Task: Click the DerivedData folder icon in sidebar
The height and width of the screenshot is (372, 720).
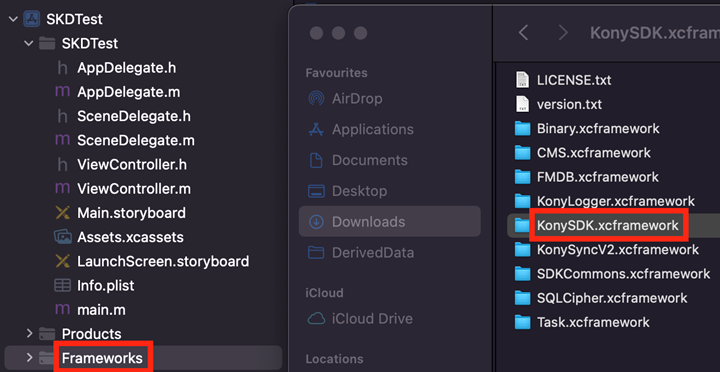Action: coord(315,252)
